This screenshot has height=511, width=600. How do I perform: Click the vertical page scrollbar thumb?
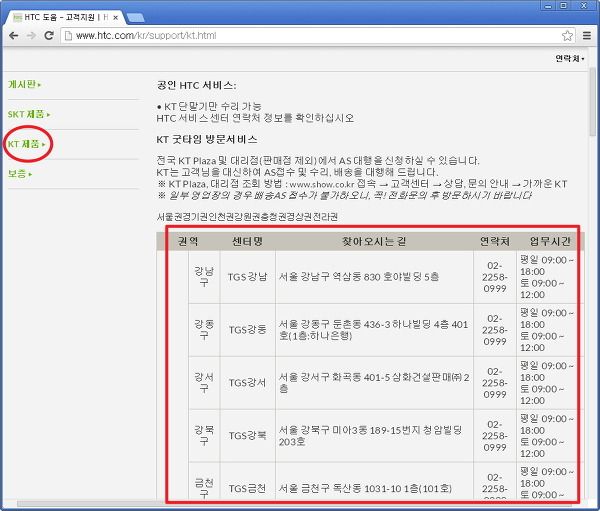pyautogui.click(x=592, y=102)
